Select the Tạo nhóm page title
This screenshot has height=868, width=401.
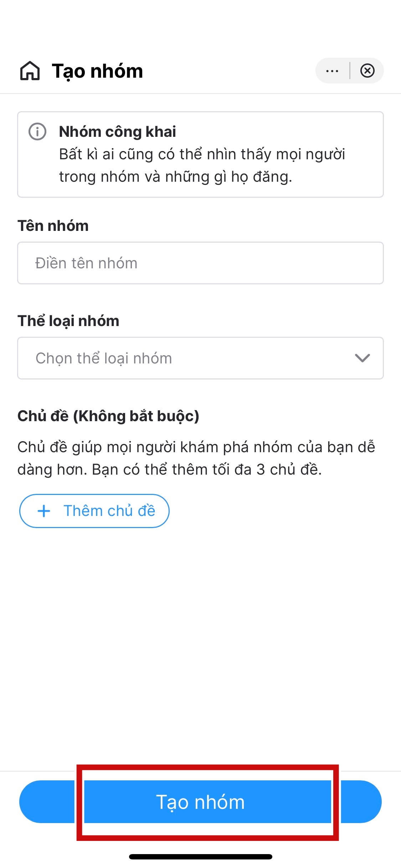click(97, 71)
